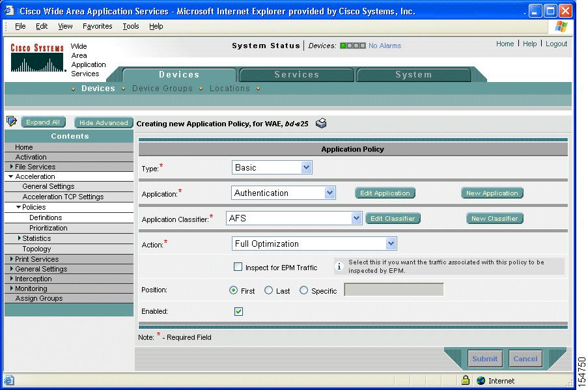Select the Last position radio button
The image size is (588, 390).
coord(268,290)
